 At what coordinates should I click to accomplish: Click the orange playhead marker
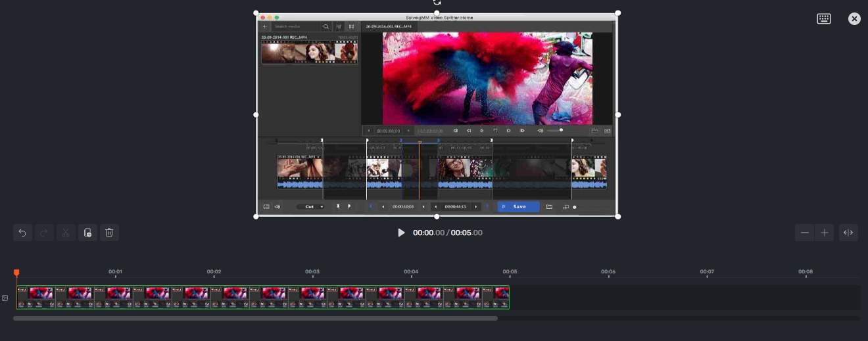(16, 273)
